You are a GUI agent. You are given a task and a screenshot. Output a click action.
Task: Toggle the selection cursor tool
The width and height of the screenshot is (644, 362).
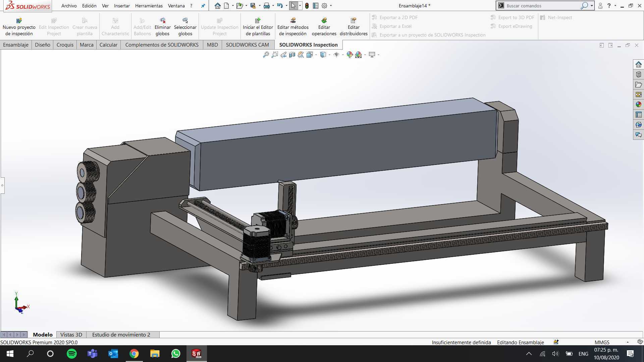click(x=293, y=6)
